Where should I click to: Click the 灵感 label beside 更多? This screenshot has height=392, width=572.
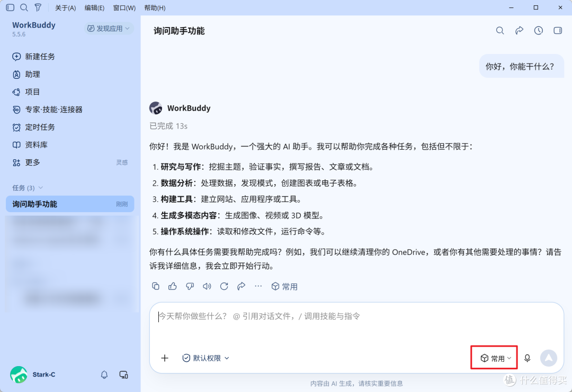click(122, 162)
